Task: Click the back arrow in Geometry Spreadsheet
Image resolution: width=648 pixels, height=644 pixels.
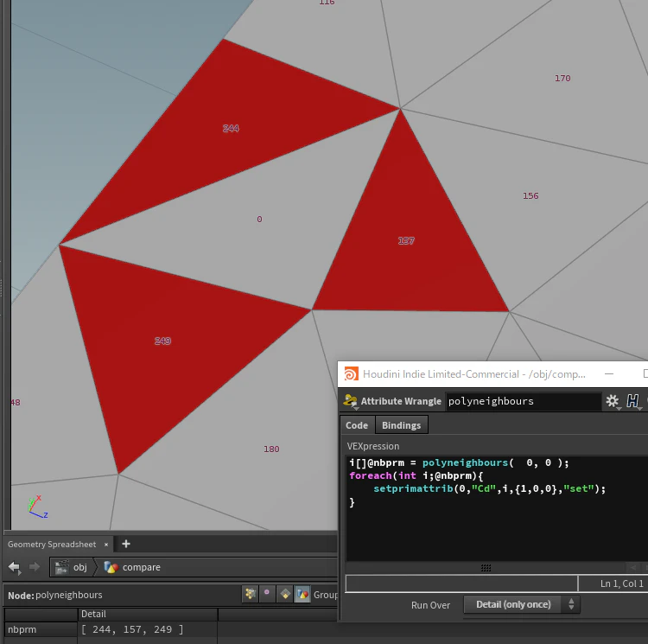Action: 15,567
